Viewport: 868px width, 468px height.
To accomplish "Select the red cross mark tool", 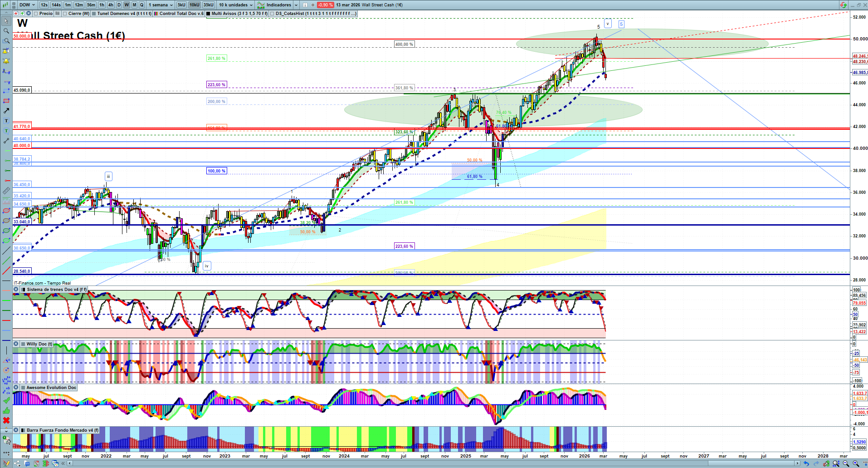I will 6,420.
